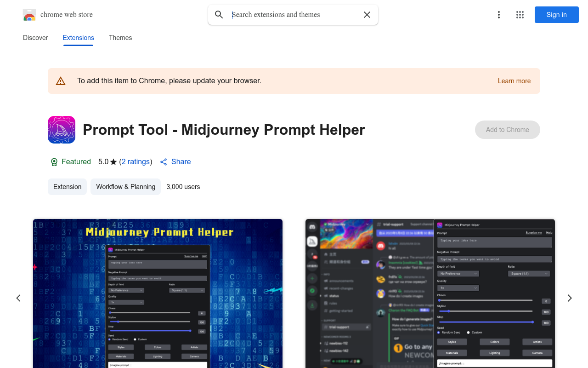Click the Share icon
The height and width of the screenshot is (368, 588).
164,162
